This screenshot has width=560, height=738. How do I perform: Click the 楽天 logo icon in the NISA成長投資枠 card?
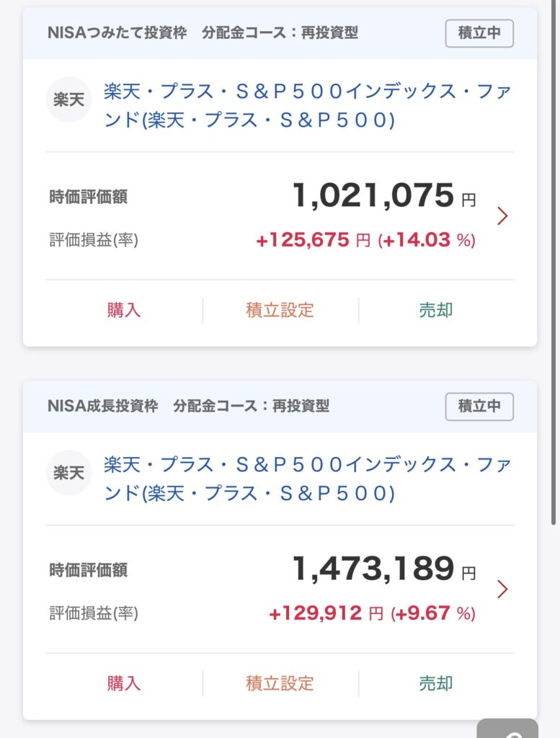click(x=68, y=473)
